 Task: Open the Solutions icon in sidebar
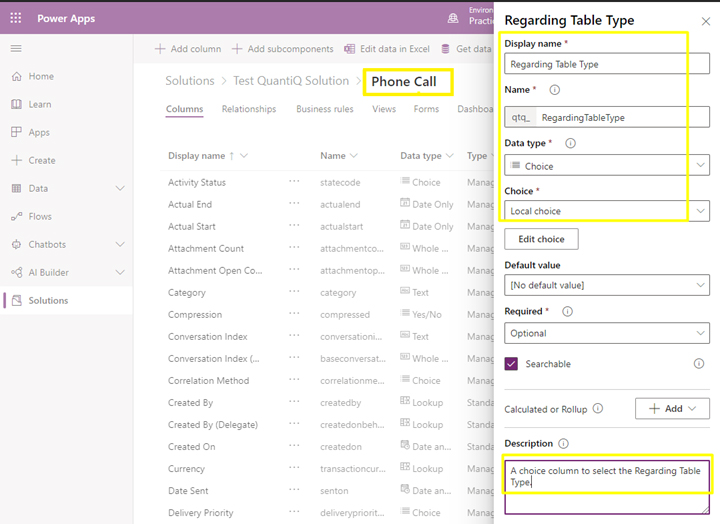tap(17, 300)
